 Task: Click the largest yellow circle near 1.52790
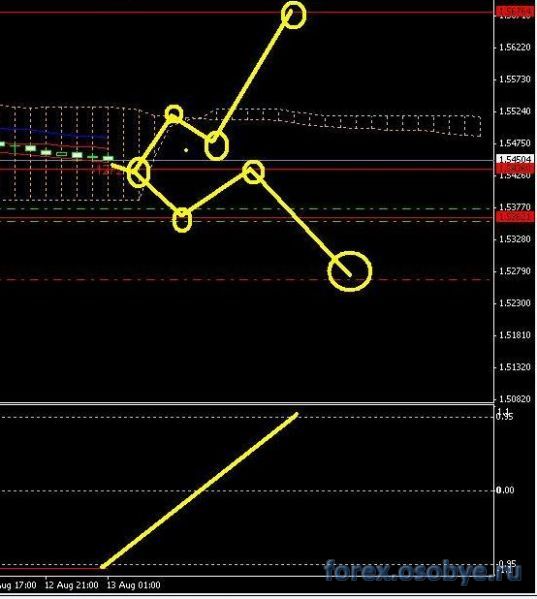point(349,271)
